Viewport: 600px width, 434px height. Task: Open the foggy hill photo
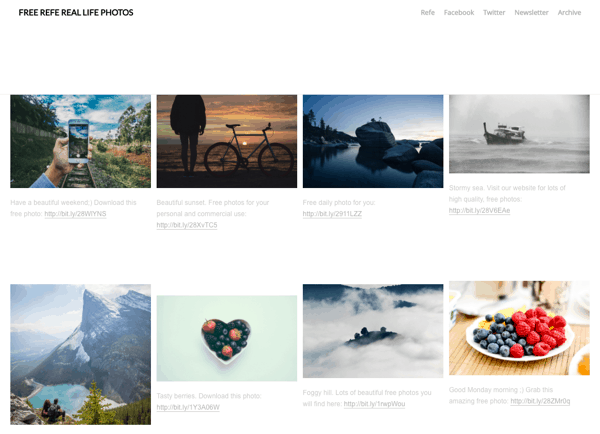(x=373, y=331)
